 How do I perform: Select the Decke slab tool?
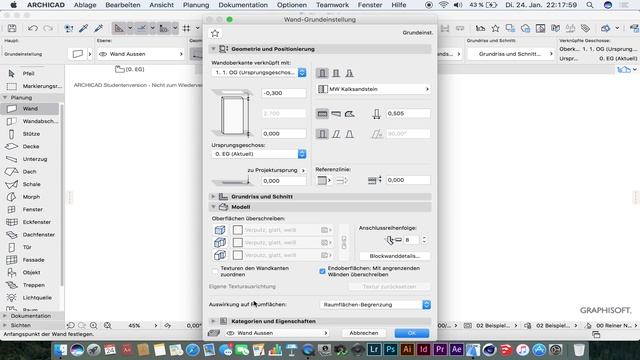click(x=31, y=147)
